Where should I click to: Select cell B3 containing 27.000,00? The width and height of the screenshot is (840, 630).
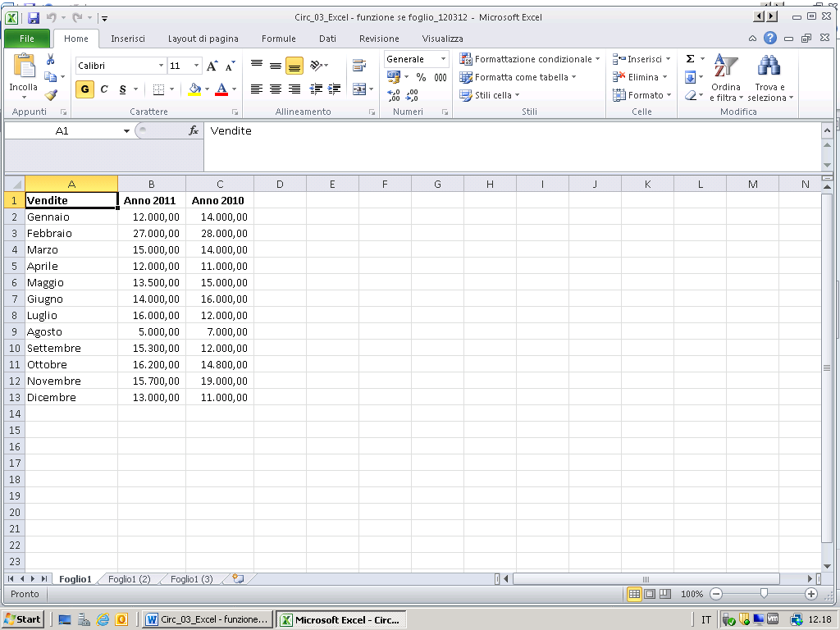(x=152, y=234)
